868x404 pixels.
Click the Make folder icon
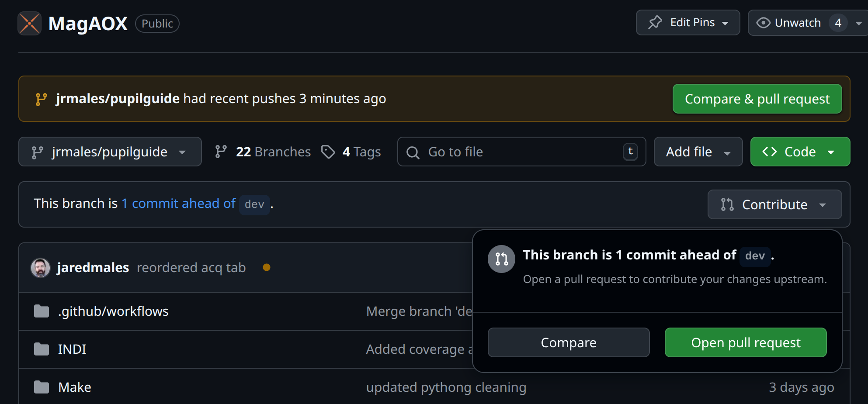point(42,387)
